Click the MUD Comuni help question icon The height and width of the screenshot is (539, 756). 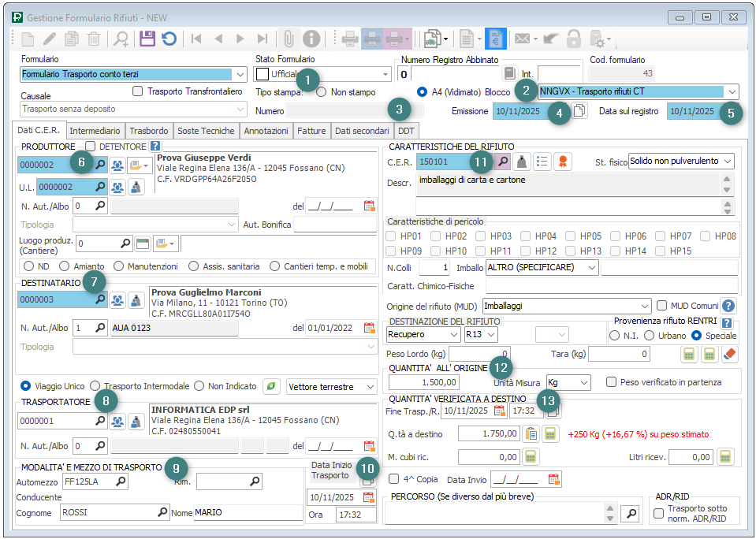(x=728, y=306)
